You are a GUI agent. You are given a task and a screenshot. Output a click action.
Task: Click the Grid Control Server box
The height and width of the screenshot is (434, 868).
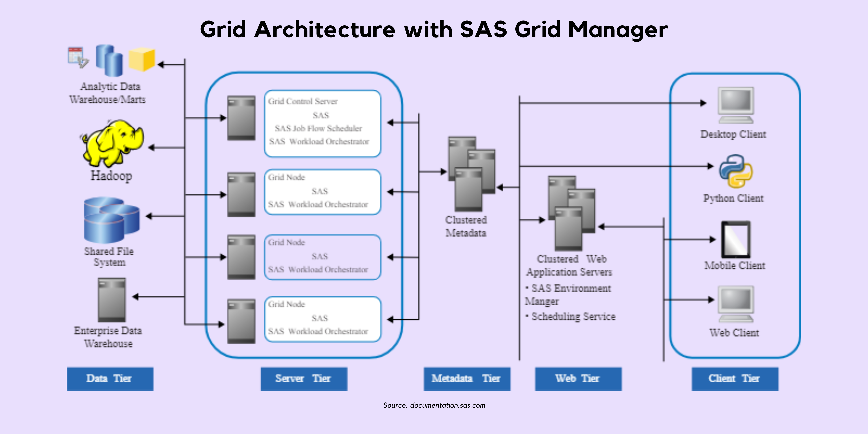[323, 123]
